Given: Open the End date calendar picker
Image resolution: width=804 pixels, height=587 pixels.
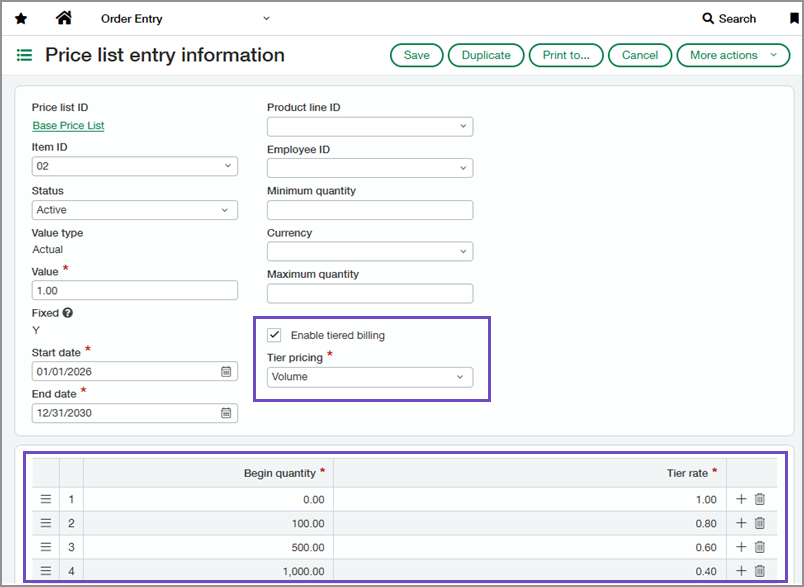Looking at the screenshot, I should click(226, 413).
